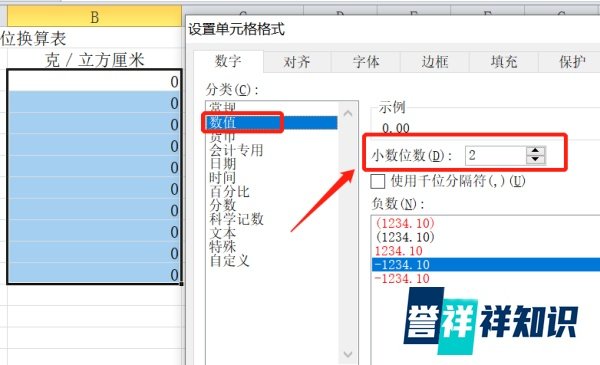Switch to the 边框 tab
Image resolution: width=600 pixels, height=365 pixels.
click(435, 62)
